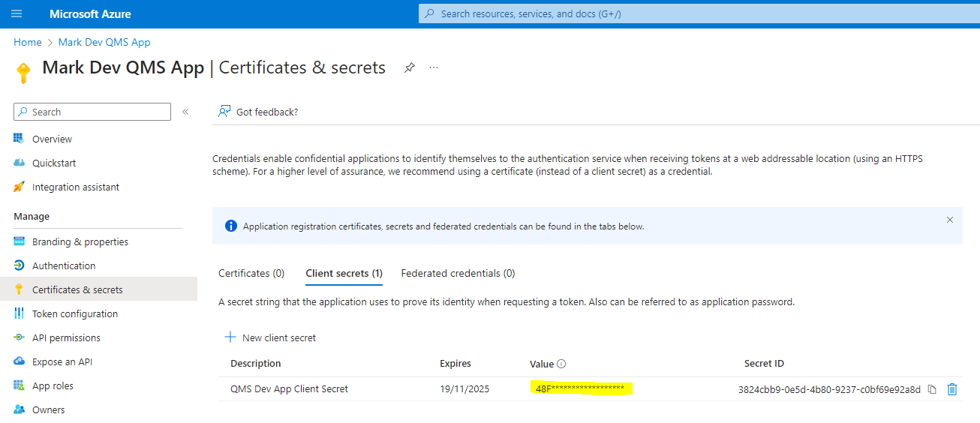Click the Branding & properties icon
The width and height of the screenshot is (980, 423).
point(19,241)
